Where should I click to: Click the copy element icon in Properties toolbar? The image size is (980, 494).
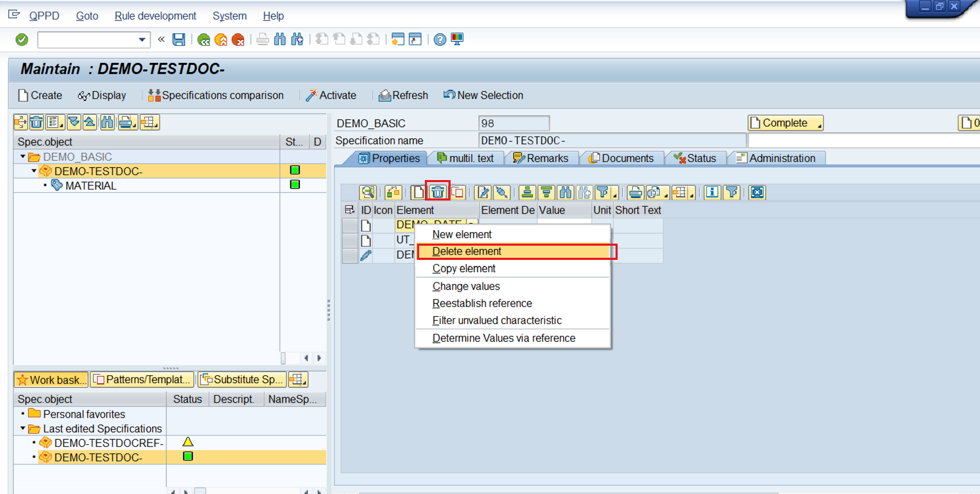(x=457, y=192)
